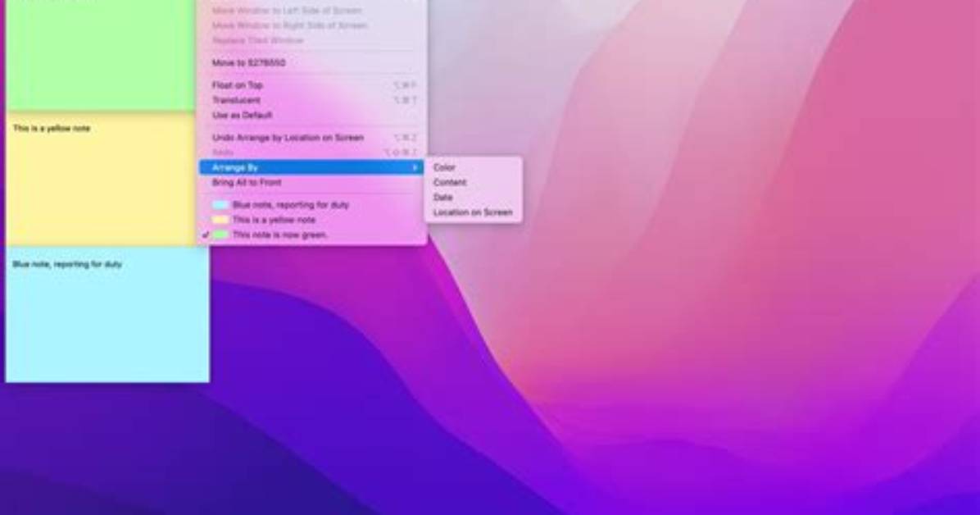The height and width of the screenshot is (515, 980).
Task: Click the blue color chip in window list
Action: pos(220,205)
